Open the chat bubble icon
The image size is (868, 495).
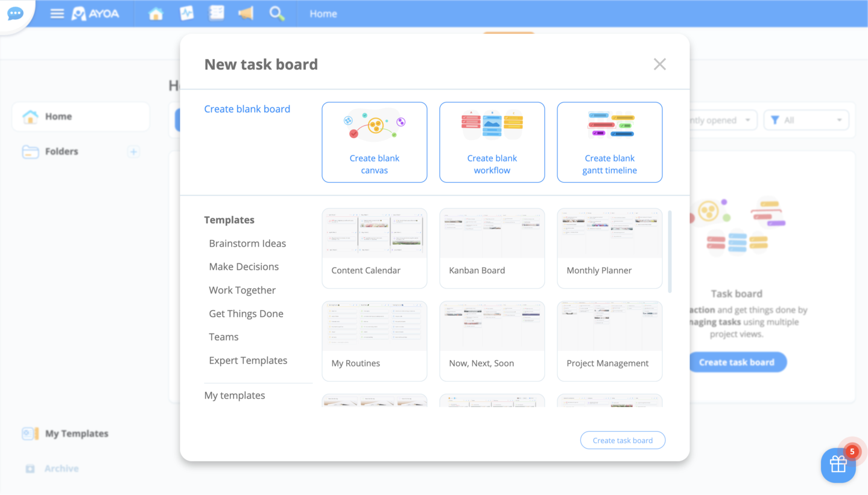[15, 13]
